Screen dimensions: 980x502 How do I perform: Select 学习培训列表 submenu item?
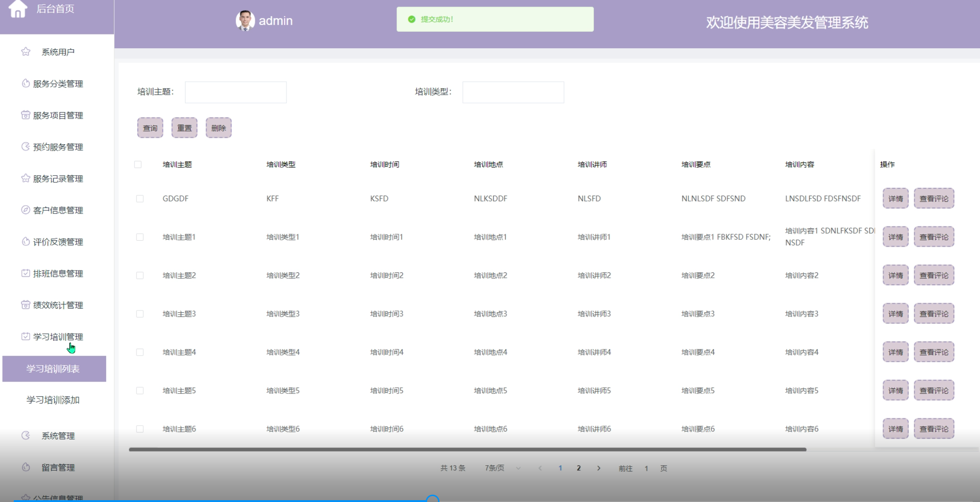(x=53, y=369)
